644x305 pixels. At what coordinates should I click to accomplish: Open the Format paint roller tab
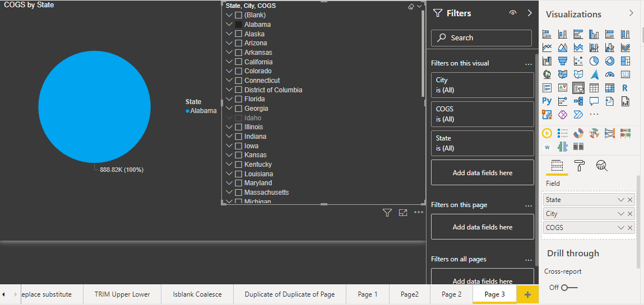click(579, 166)
